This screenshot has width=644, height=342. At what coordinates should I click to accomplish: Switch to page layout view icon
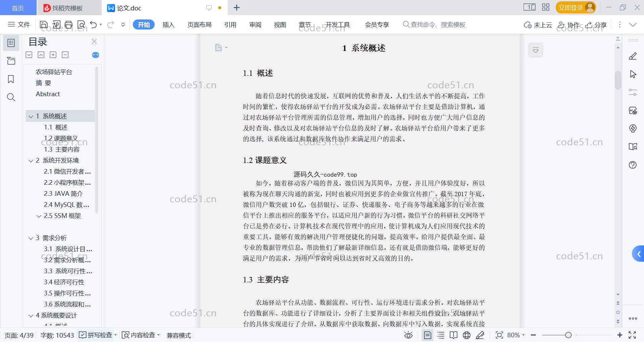tap(428, 335)
